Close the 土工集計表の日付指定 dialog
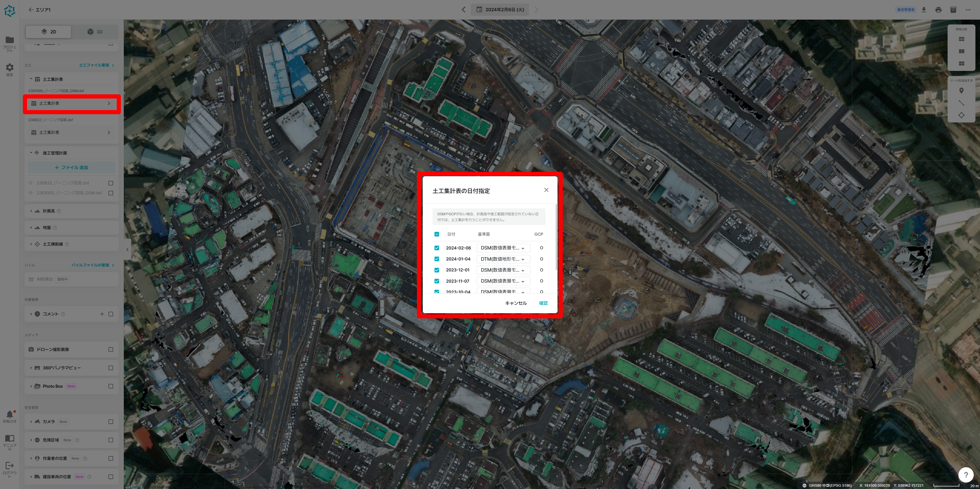This screenshot has width=980, height=489. pos(546,190)
